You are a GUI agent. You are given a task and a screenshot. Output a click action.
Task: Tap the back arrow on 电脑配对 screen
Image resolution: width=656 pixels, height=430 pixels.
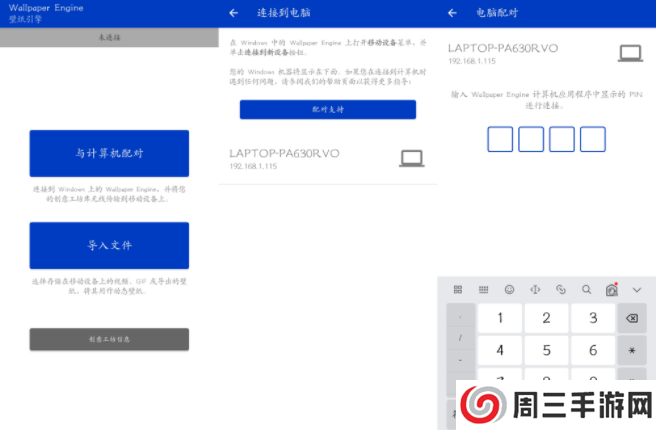point(452,13)
